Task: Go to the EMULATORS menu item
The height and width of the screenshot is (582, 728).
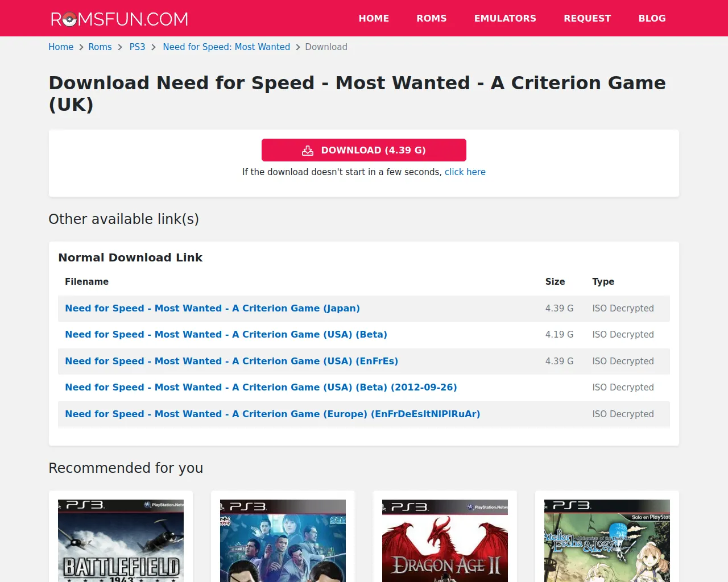Action: (505, 18)
